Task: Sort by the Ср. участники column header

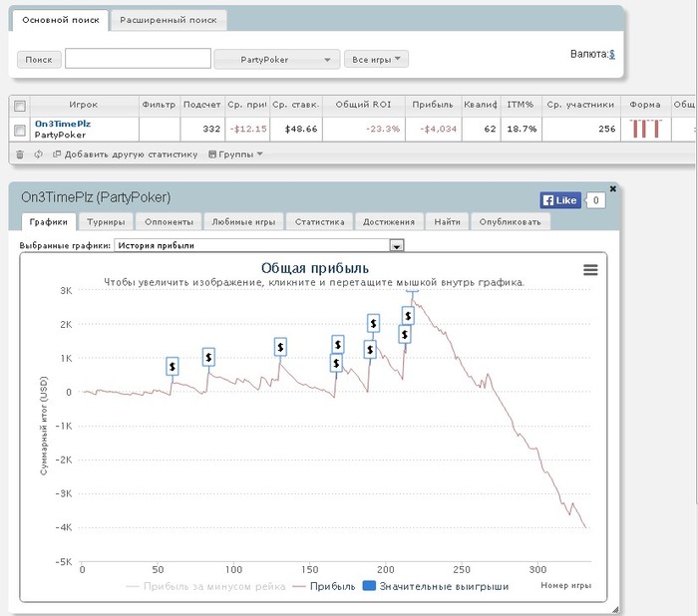Action: [x=580, y=105]
